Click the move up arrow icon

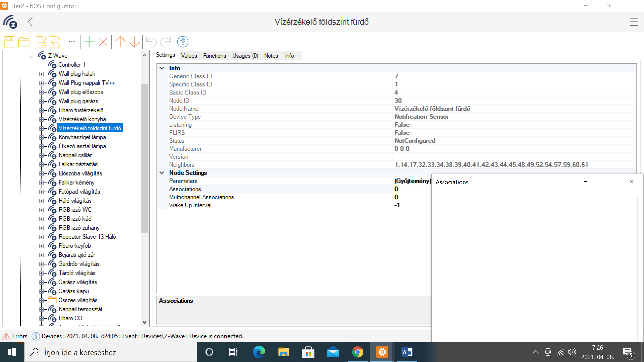coord(120,42)
